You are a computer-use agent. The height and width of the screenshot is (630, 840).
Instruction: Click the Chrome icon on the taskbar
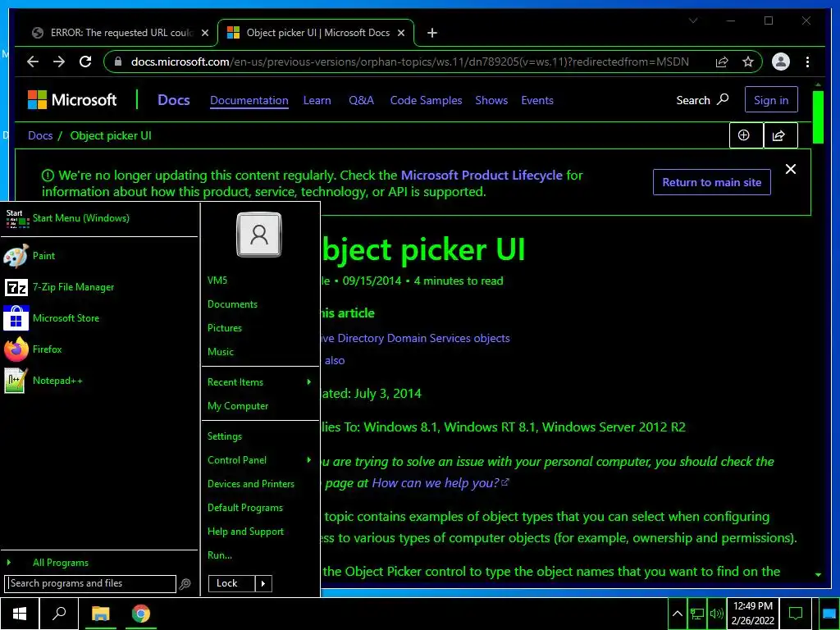pyautogui.click(x=141, y=614)
